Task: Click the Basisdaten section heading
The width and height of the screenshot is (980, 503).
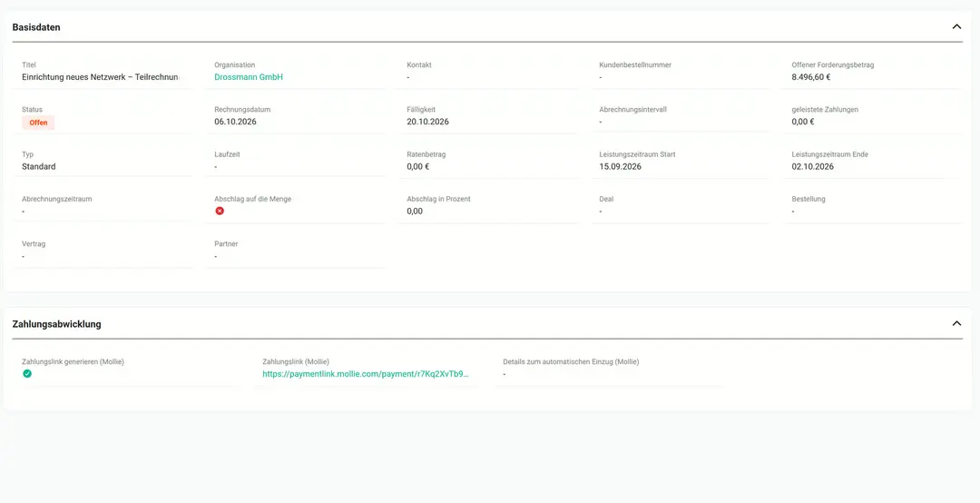Action: pyautogui.click(x=36, y=27)
